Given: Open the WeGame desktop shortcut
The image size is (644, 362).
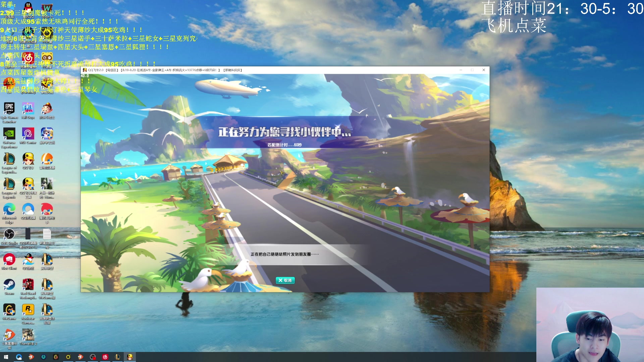Looking at the screenshot, I should (9, 312).
